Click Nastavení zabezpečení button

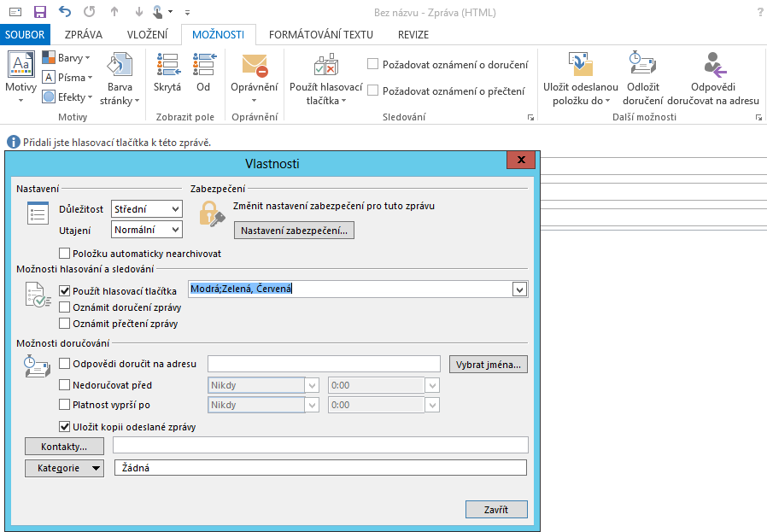pyautogui.click(x=294, y=231)
